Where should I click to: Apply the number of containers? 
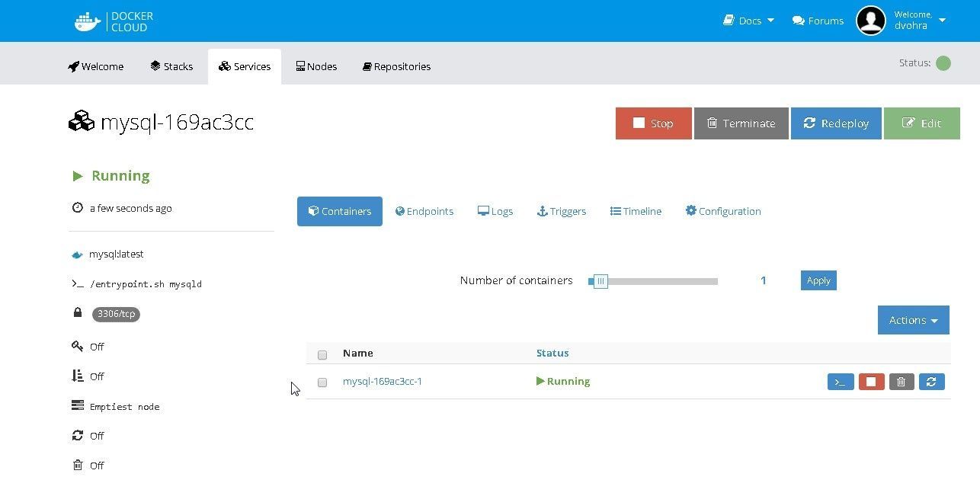tap(818, 280)
